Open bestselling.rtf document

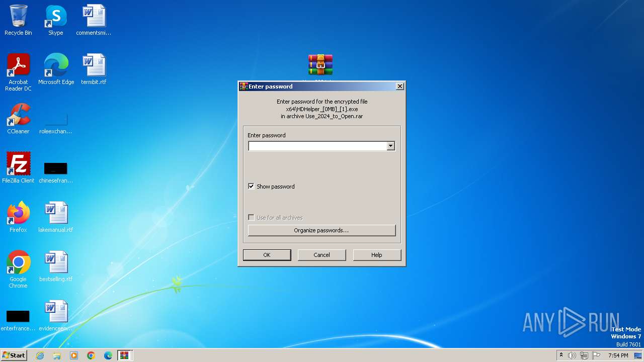pos(56,266)
